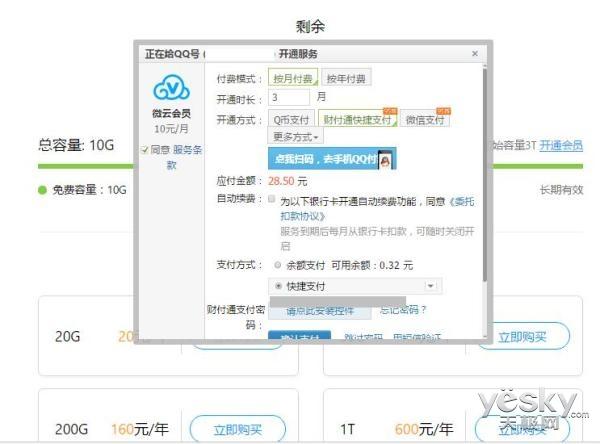Click 请点此安装控件 password field
The height and width of the screenshot is (444, 600).
(320, 311)
